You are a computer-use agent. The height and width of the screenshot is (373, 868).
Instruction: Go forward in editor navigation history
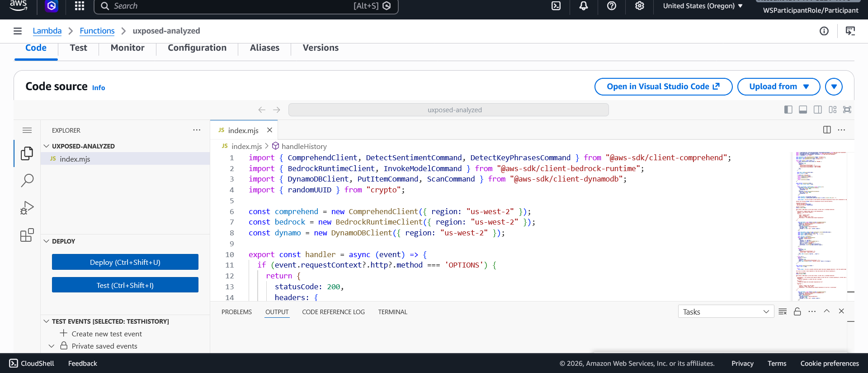point(277,110)
